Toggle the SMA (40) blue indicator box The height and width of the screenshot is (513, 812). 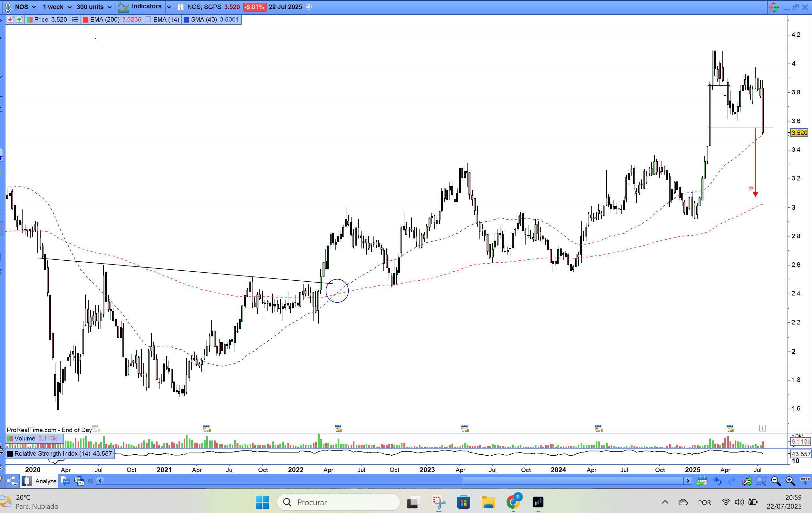[x=186, y=20]
